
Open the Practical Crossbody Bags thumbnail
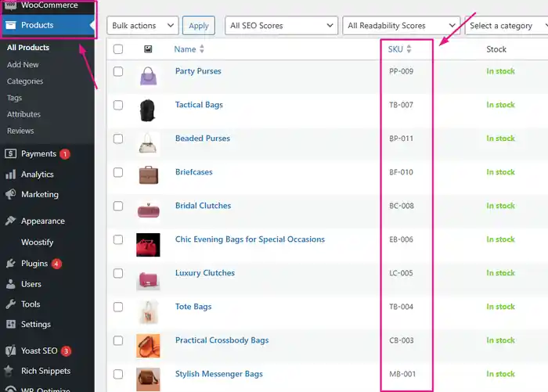click(x=148, y=346)
